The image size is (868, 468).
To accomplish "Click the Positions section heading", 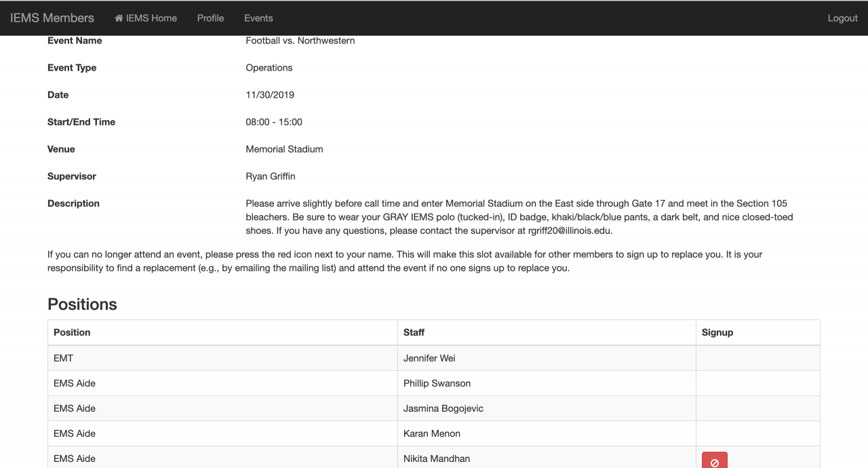I will (82, 305).
